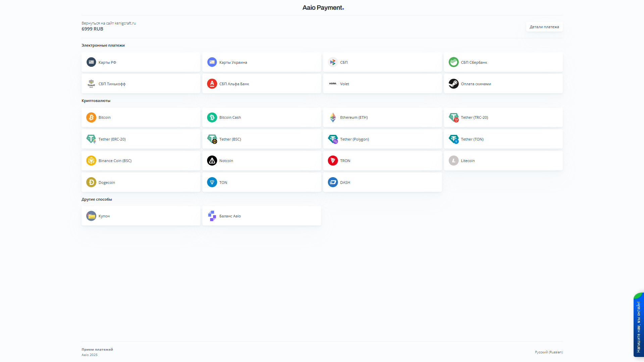Click the Ethereum (ETH) diamond icon
This screenshot has width=644, height=362.
(x=333, y=117)
